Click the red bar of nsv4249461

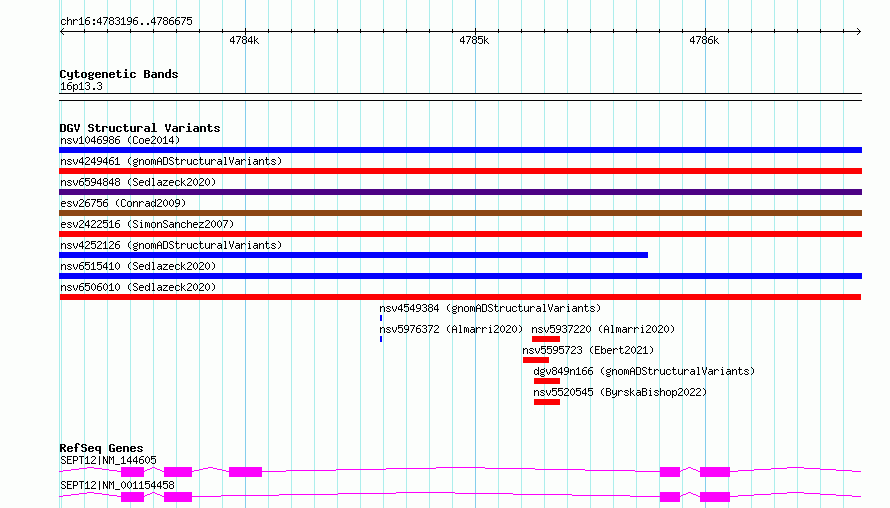coord(460,171)
